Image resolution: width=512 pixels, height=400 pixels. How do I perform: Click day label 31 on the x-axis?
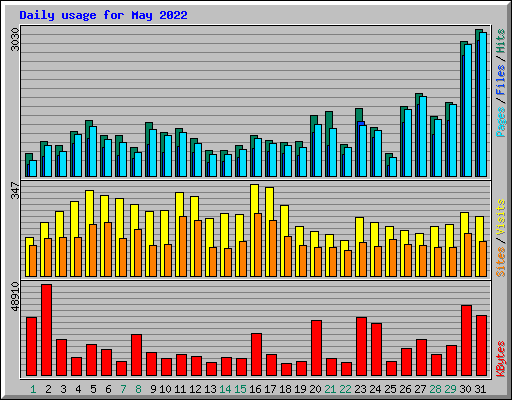pyautogui.click(x=480, y=389)
